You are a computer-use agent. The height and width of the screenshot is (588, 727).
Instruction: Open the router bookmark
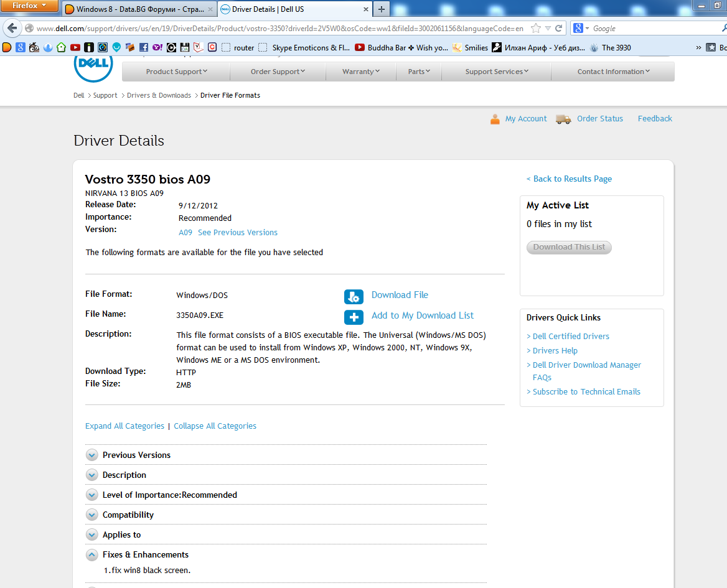238,47
